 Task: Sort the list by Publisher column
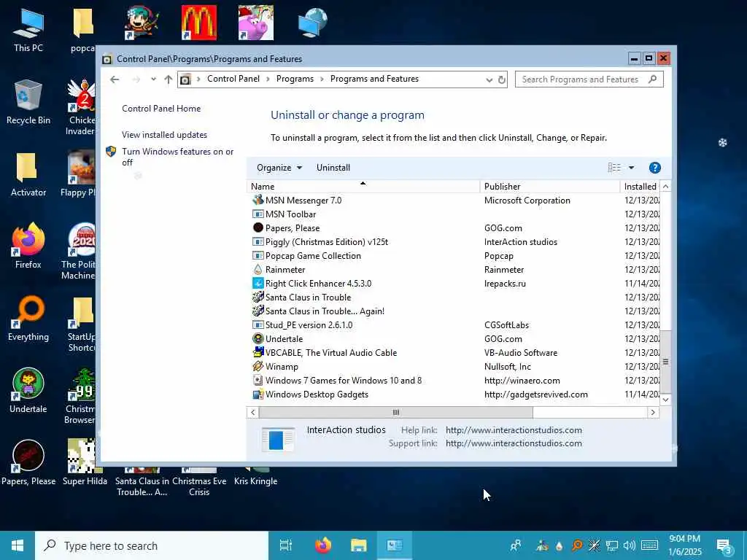coord(550,186)
